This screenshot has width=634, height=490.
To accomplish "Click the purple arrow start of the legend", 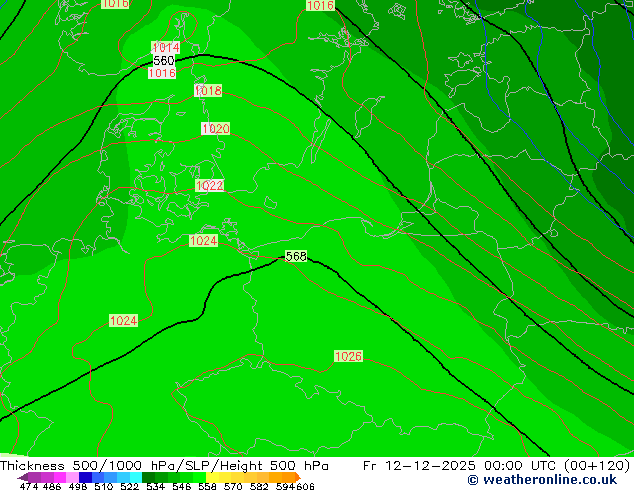I will tap(22, 477).
